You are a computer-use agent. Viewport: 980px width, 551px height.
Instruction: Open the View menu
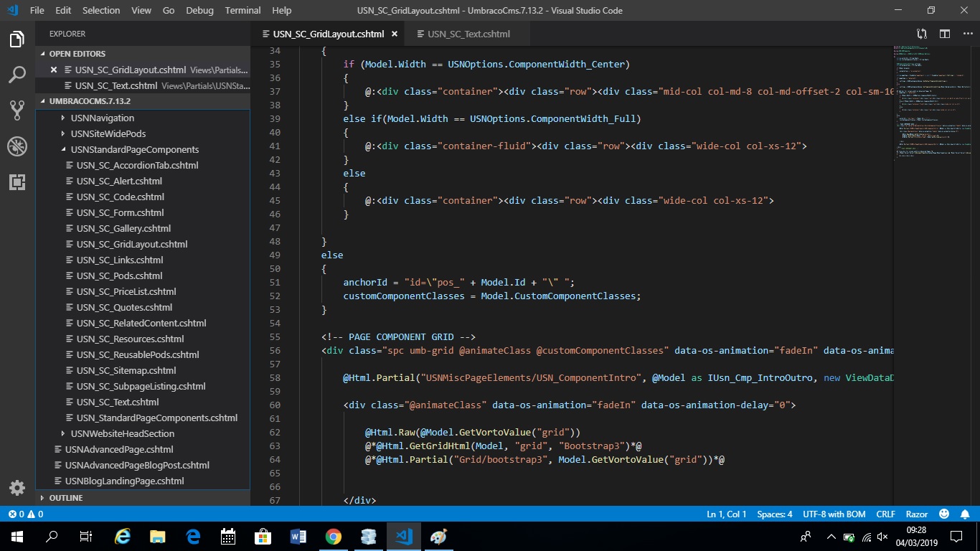tap(141, 10)
